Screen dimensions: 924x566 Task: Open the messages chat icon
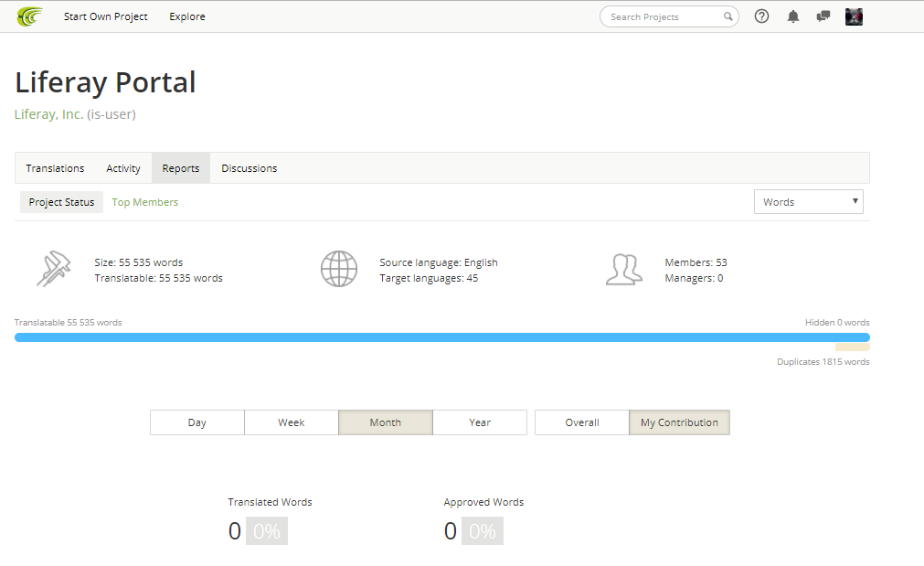(x=823, y=16)
